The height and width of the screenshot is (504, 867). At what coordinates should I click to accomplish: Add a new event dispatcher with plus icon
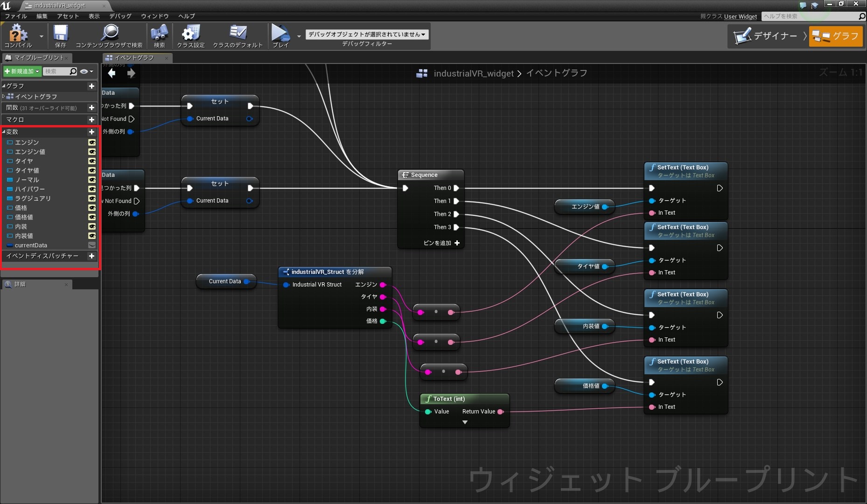[91, 256]
